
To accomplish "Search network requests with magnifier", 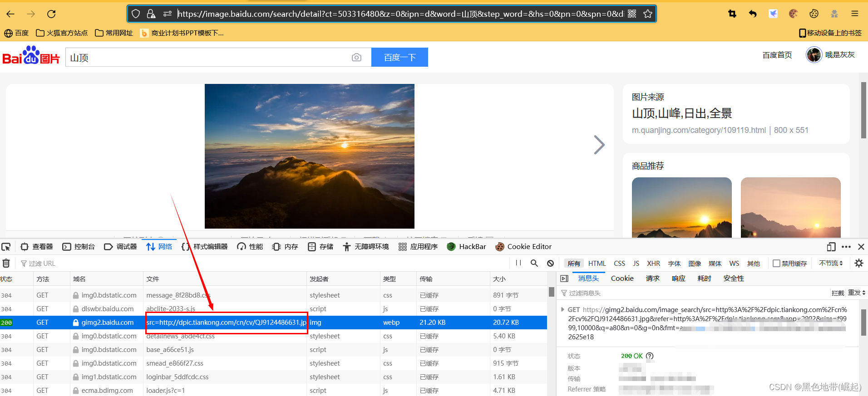I will [534, 263].
